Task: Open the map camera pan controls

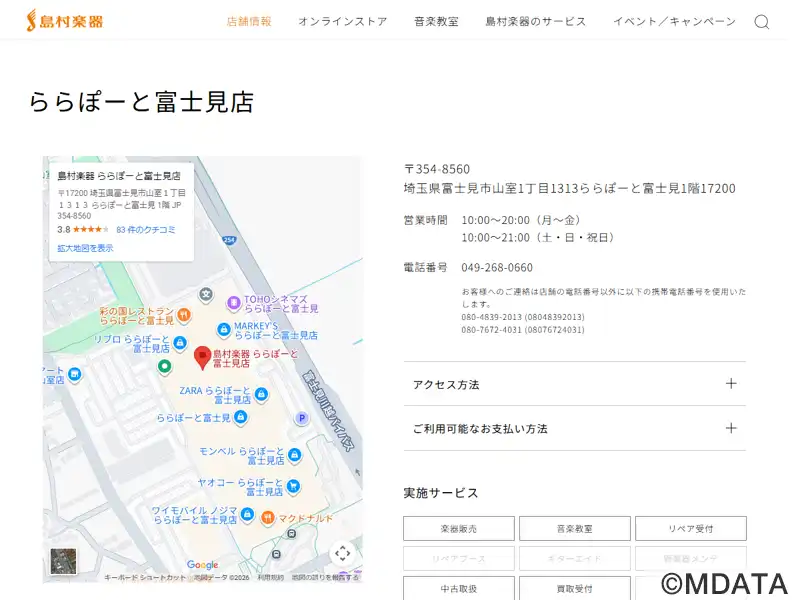Action: click(342, 553)
